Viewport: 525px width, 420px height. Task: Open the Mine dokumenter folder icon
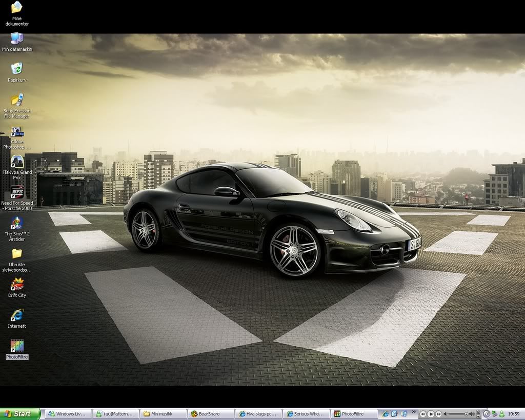17,8
